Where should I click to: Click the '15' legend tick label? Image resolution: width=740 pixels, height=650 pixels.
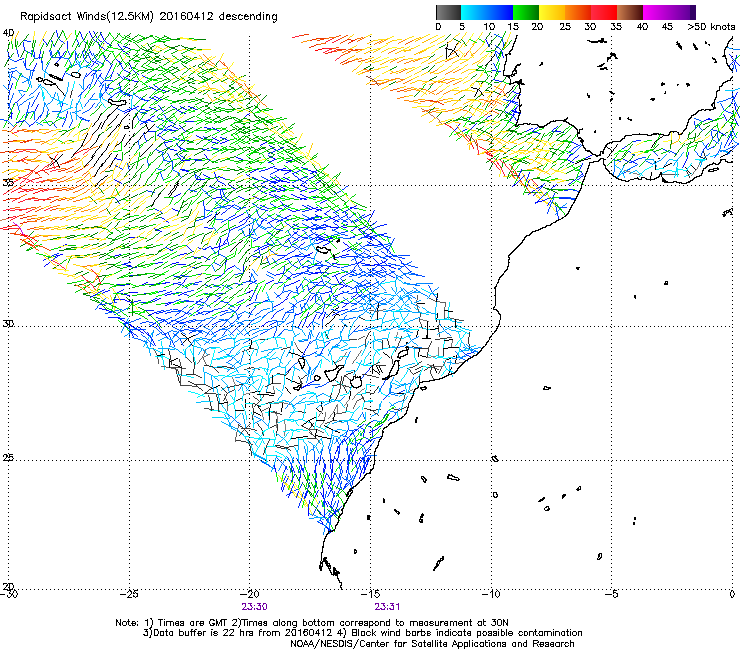(513, 26)
